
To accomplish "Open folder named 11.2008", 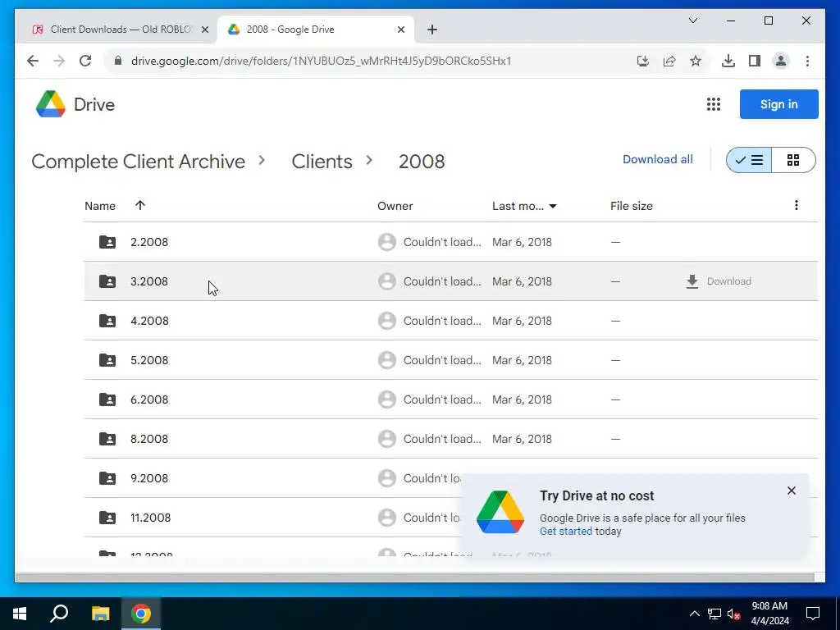I will 151,518.
